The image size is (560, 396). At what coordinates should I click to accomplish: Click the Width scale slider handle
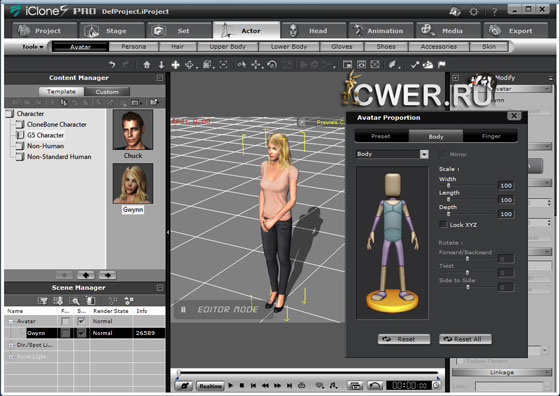pyautogui.click(x=449, y=186)
